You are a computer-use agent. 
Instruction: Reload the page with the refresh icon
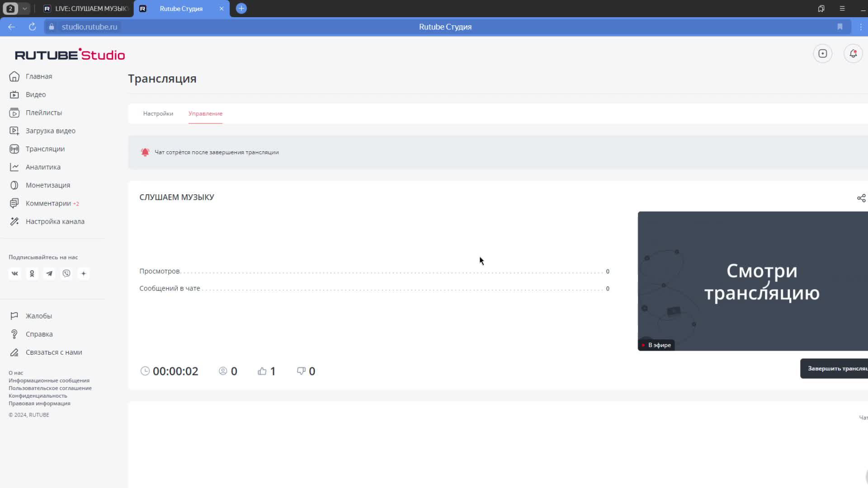32,27
